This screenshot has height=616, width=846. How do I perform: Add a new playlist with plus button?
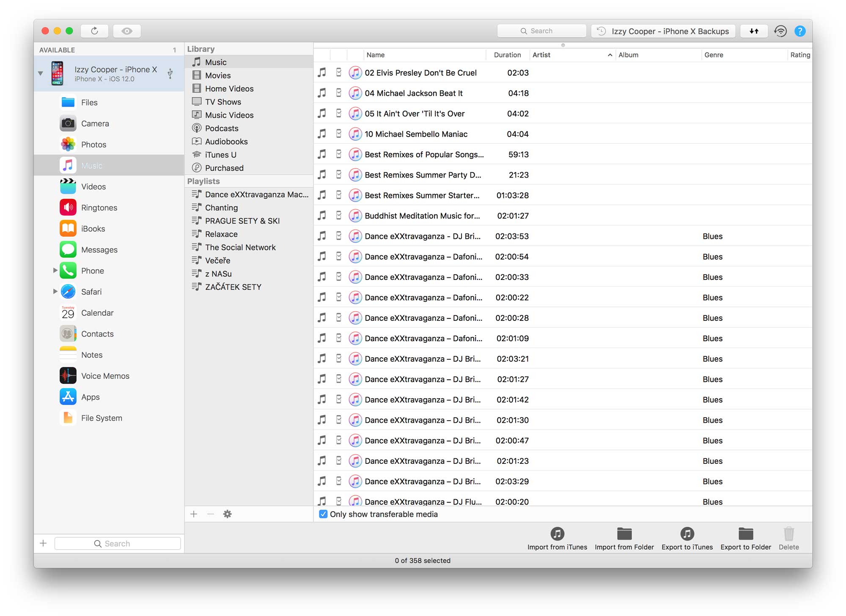(194, 514)
